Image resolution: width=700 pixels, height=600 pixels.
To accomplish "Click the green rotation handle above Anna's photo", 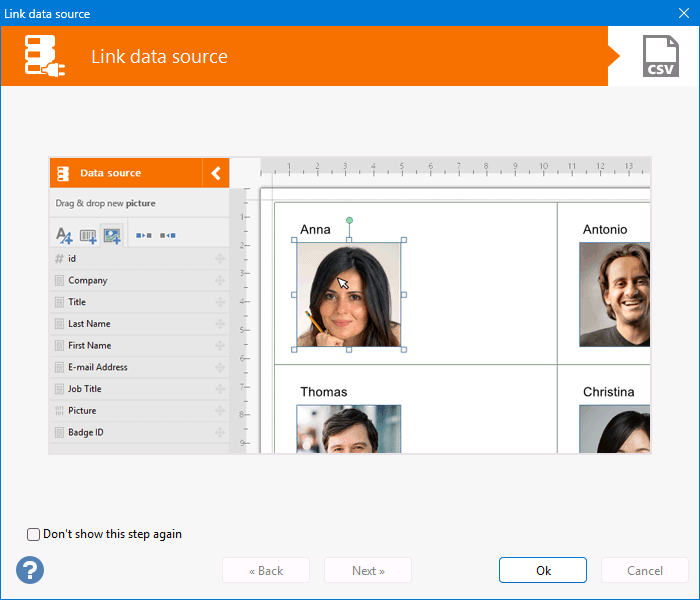I will pos(349,220).
